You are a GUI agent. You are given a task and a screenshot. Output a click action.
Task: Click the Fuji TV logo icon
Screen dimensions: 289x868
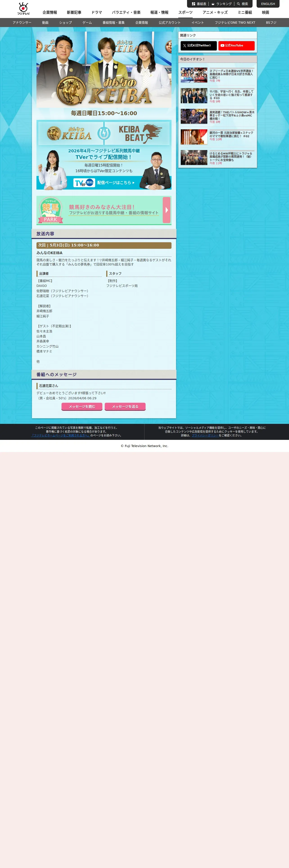click(x=23, y=9)
